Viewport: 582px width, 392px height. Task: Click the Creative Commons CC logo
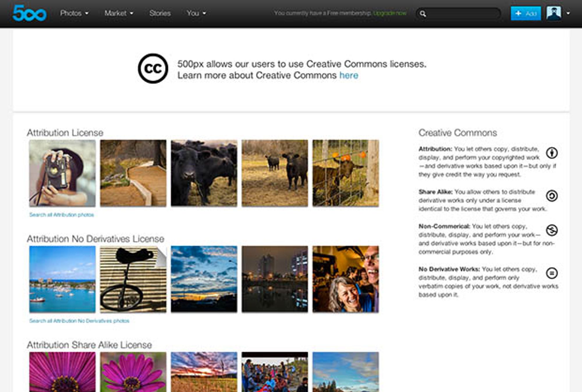[153, 69]
